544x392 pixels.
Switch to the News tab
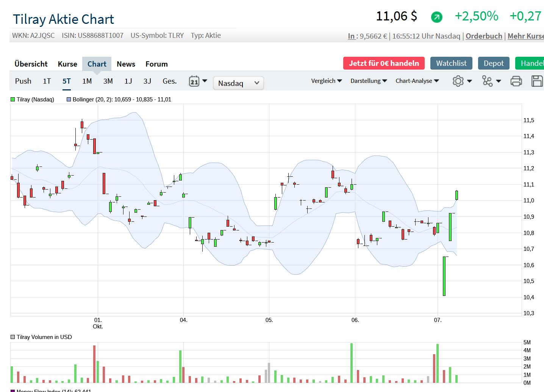(126, 64)
